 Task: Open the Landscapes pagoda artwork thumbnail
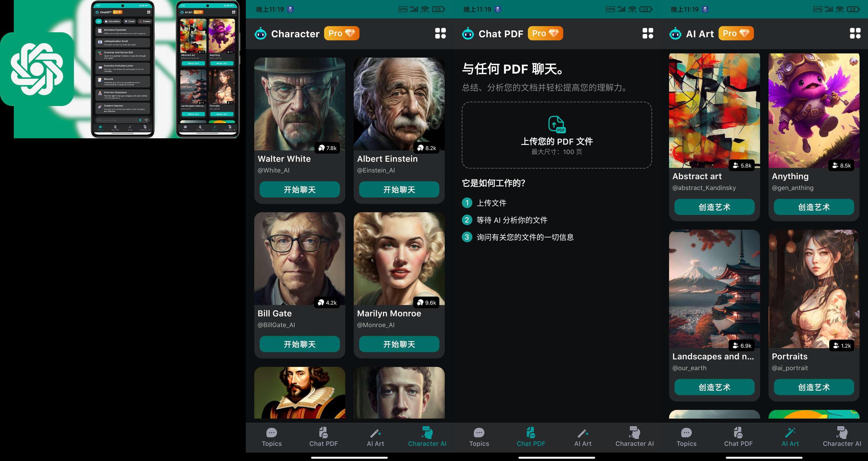click(714, 288)
